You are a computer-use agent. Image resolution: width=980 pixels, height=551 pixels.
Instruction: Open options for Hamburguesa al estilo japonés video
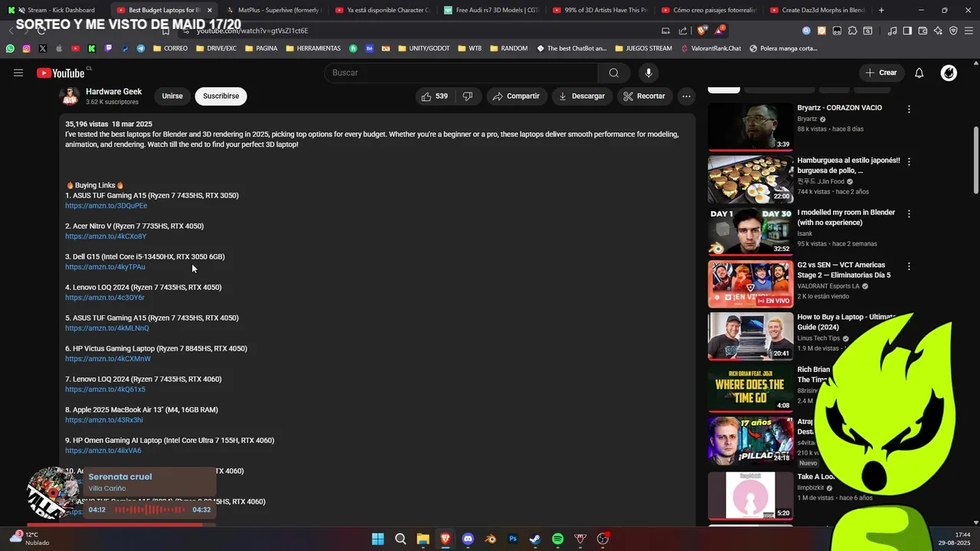[909, 161]
